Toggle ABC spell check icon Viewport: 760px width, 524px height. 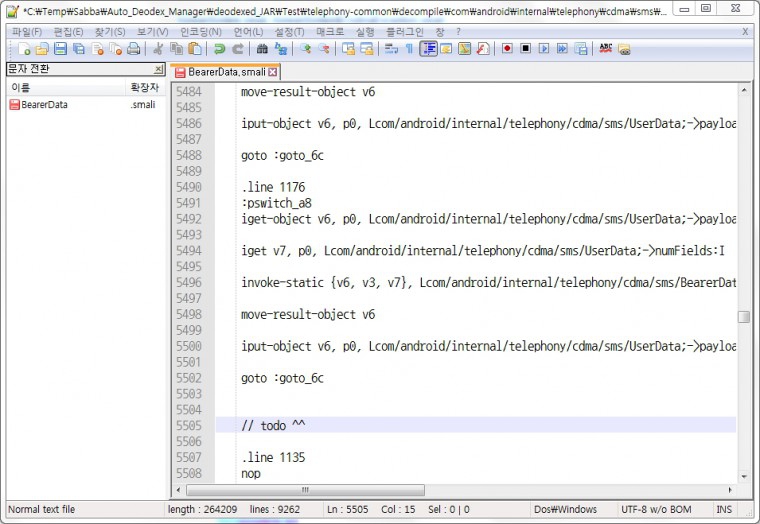click(605, 48)
